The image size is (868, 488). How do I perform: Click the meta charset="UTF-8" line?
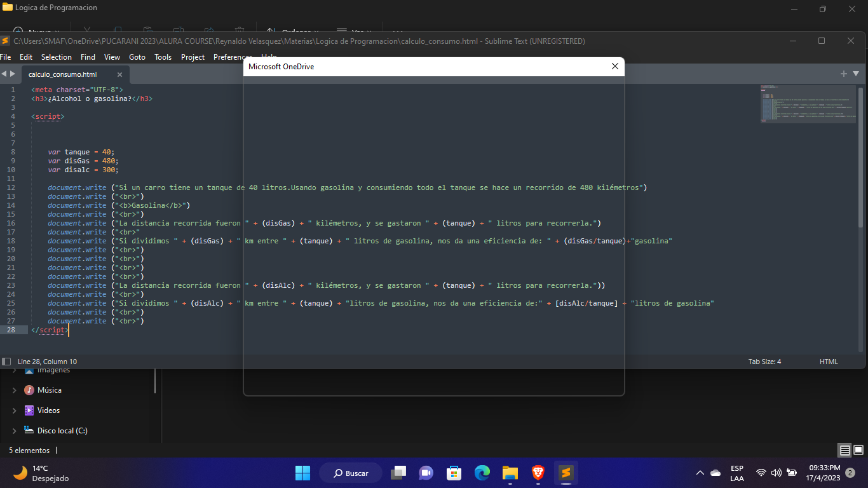click(77, 90)
